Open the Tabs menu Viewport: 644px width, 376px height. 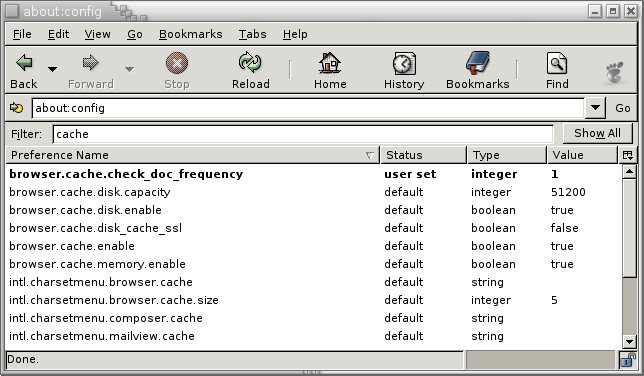(x=253, y=34)
